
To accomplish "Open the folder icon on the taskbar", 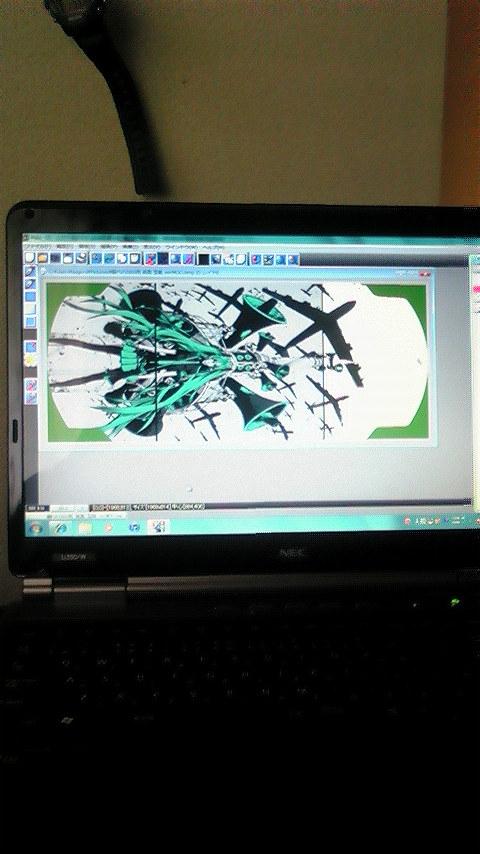I will 84,528.
